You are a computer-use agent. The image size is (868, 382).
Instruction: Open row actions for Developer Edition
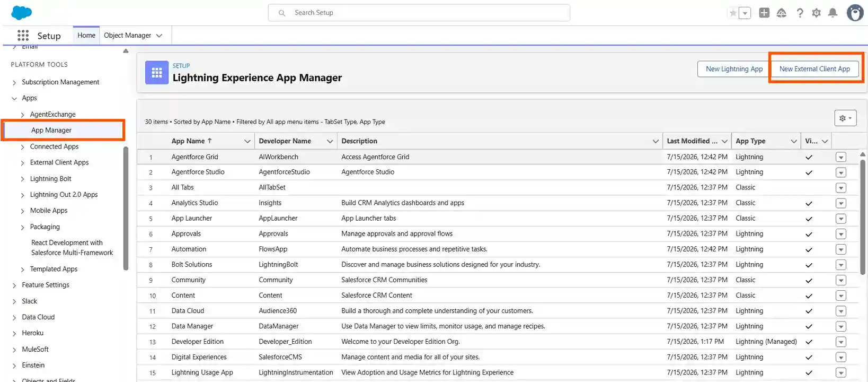click(840, 342)
